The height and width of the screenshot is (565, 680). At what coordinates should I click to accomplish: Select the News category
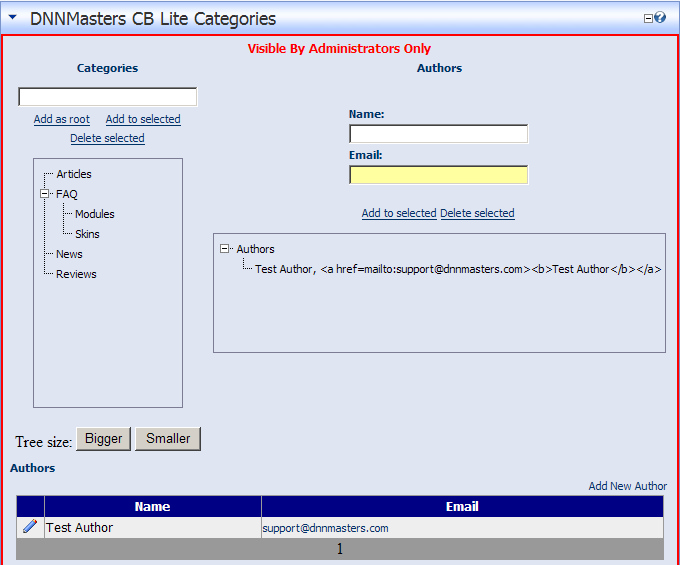coord(69,254)
